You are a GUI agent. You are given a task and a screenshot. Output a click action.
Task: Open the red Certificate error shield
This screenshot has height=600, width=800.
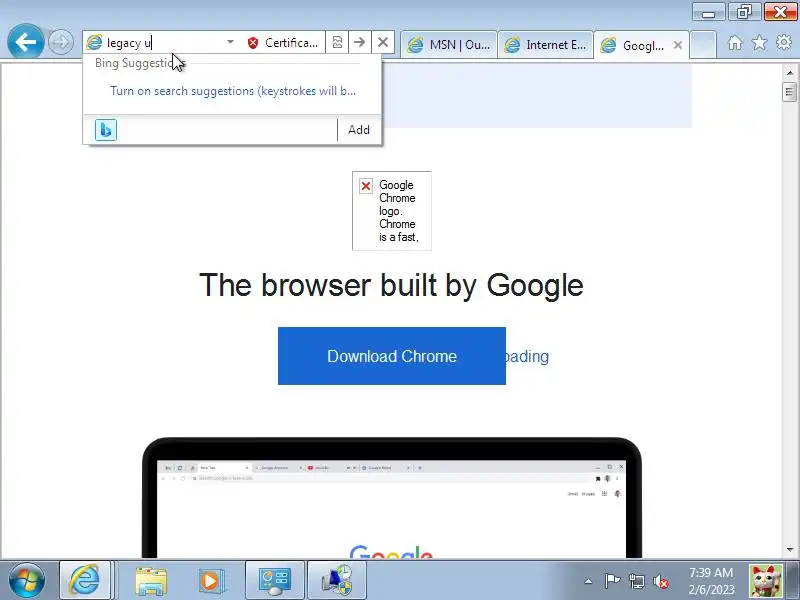click(x=253, y=43)
